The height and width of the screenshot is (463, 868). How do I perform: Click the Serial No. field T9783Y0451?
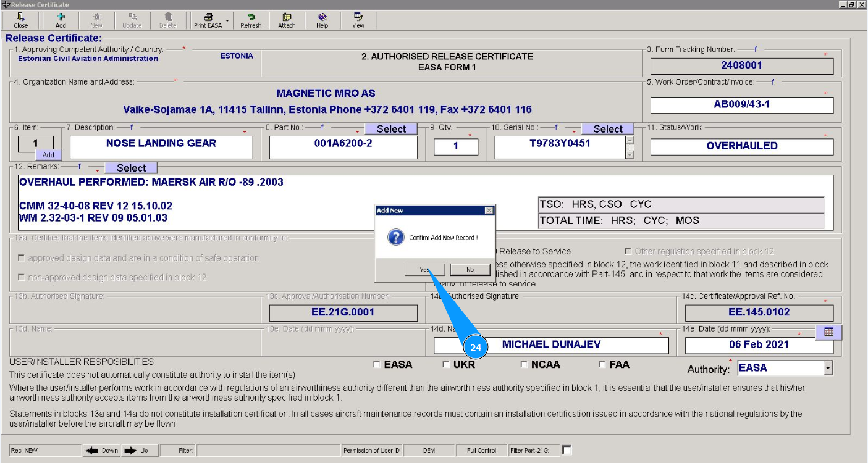[560, 147]
